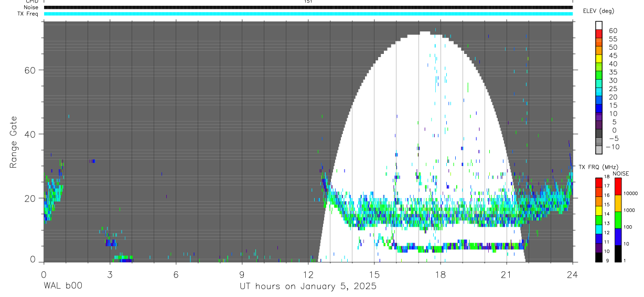Pick the green swatch in NOISE legend
Screen dimensions: 644x297
617,219
